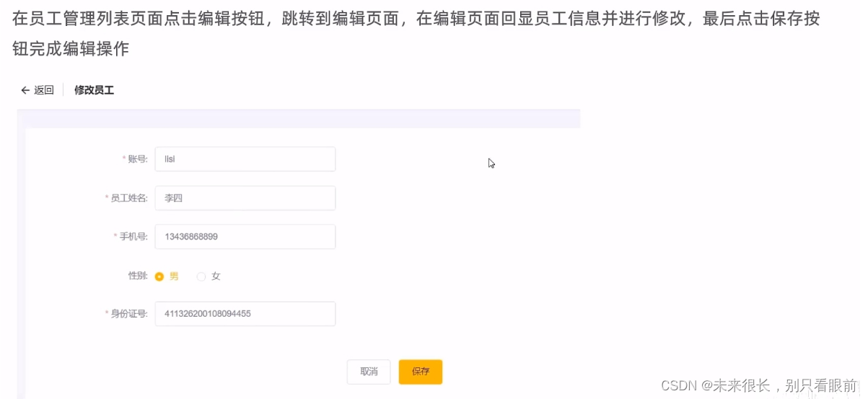
Task: Click the 身份证号 input field
Action: (x=245, y=314)
